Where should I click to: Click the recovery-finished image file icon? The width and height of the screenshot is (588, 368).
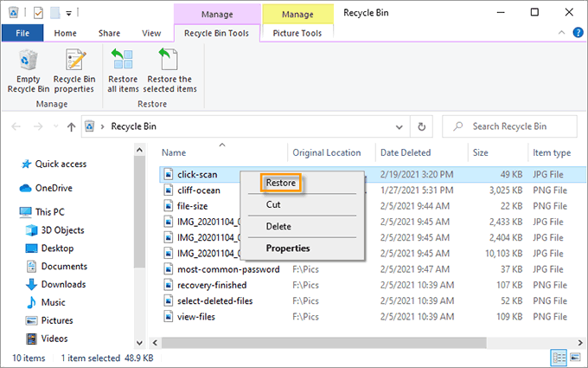[x=169, y=285]
